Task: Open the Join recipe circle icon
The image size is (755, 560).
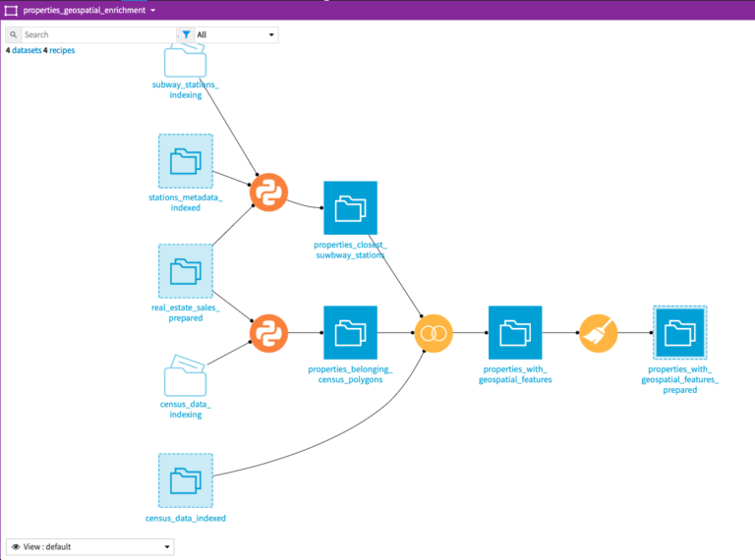Action: 434,333
